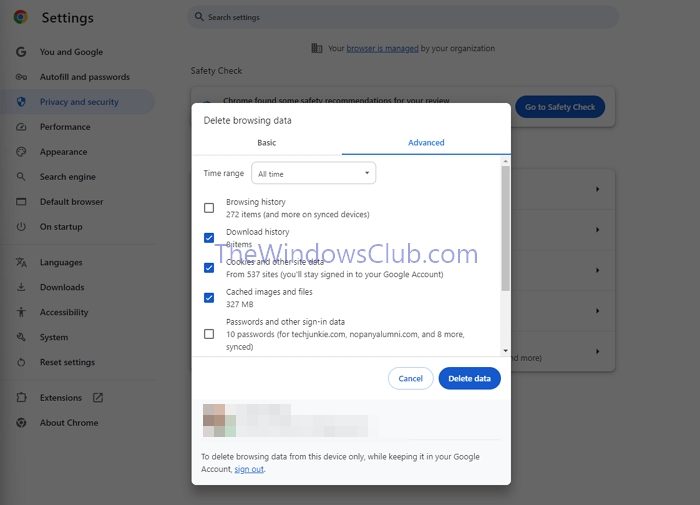The height and width of the screenshot is (505, 700).
Task: Click the '327 MB' cached size text
Action: click(x=239, y=304)
